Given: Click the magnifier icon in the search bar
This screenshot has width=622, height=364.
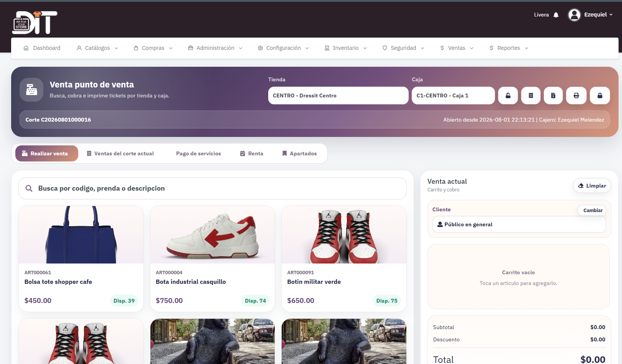Looking at the screenshot, I should [29, 188].
